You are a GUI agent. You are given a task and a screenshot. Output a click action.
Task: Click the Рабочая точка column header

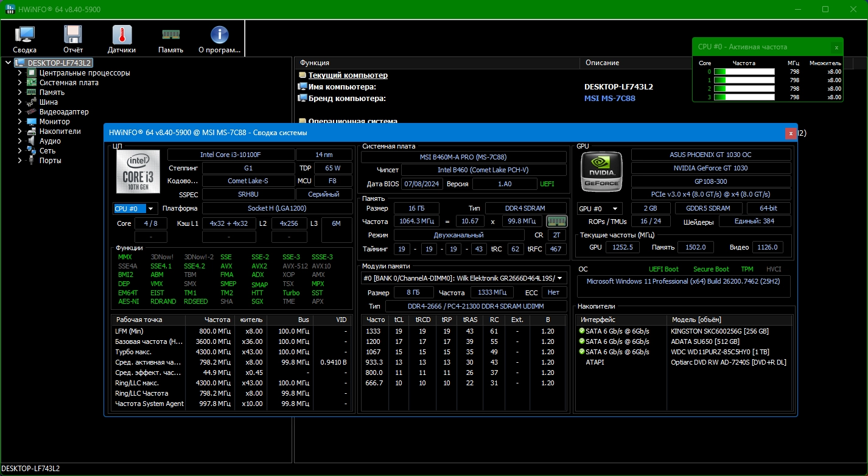coord(149,320)
